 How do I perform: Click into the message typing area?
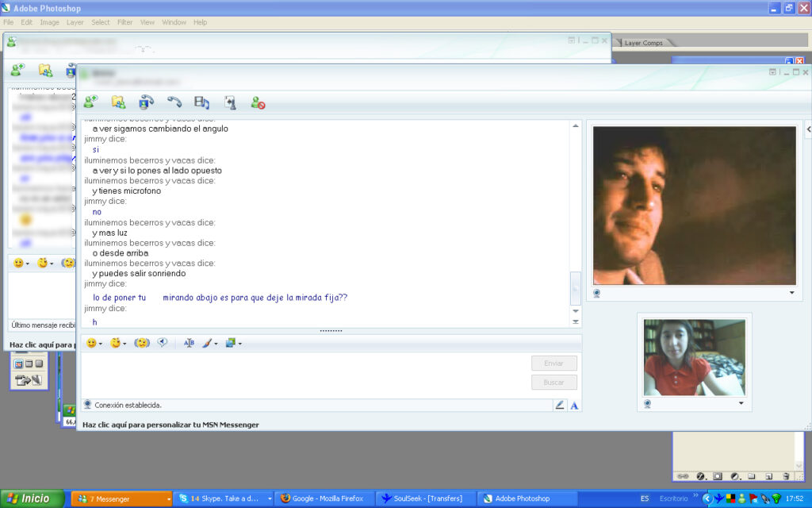pyautogui.click(x=301, y=373)
